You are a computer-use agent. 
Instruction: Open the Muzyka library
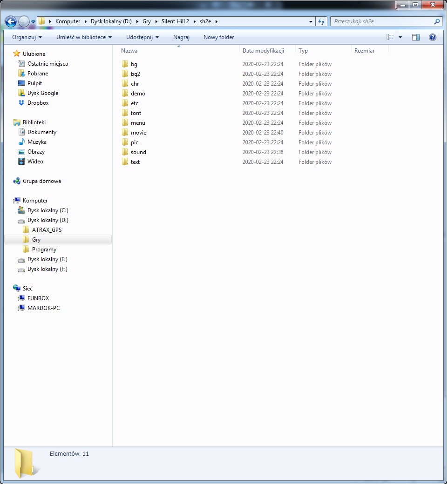click(x=37, y=142)
